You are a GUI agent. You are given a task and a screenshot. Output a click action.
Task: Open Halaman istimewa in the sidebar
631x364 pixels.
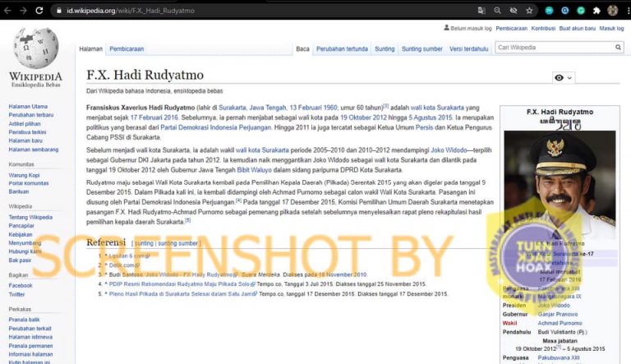pos(30,337)
